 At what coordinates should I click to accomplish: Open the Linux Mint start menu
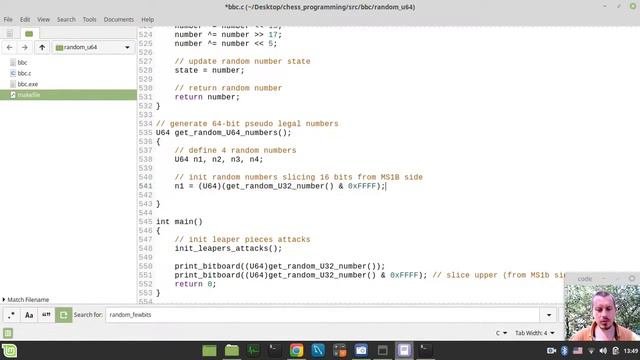[x=9, y=351]
